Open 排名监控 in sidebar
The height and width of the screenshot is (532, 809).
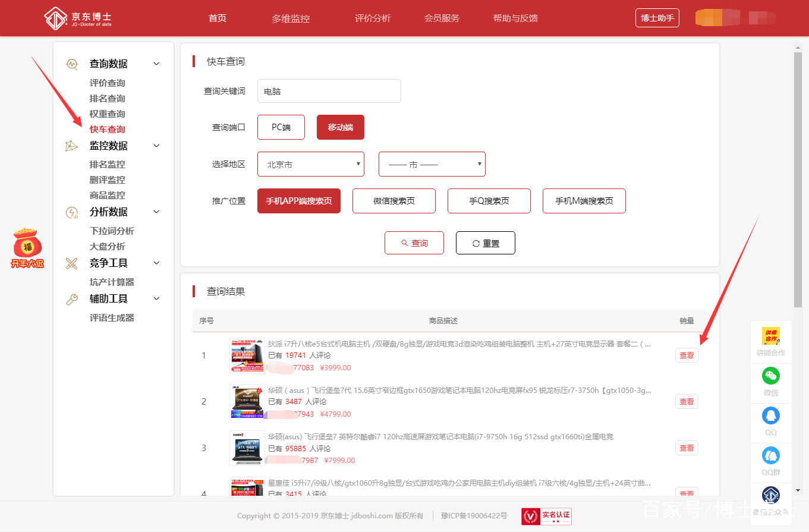pyautogui.click(x=108, y=165)
